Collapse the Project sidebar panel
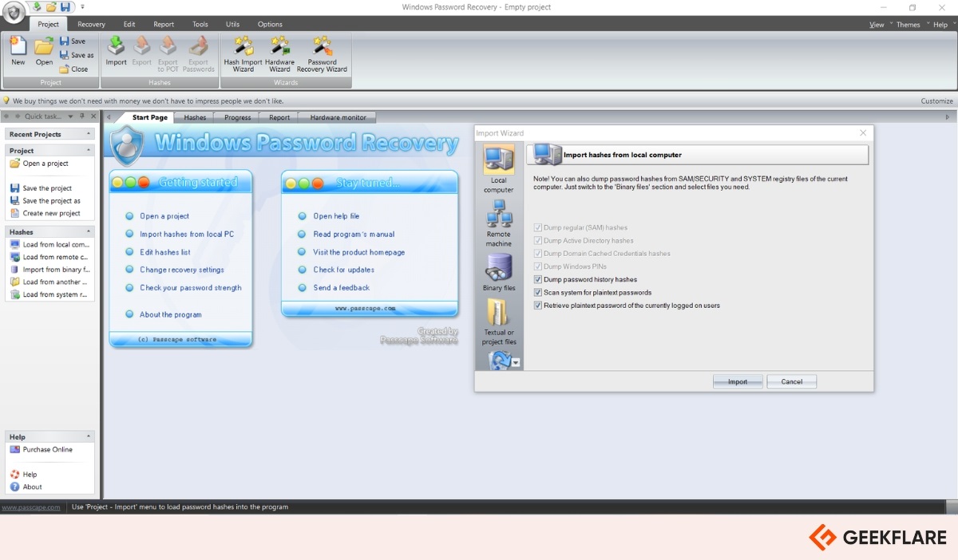 tap(89, 150)
